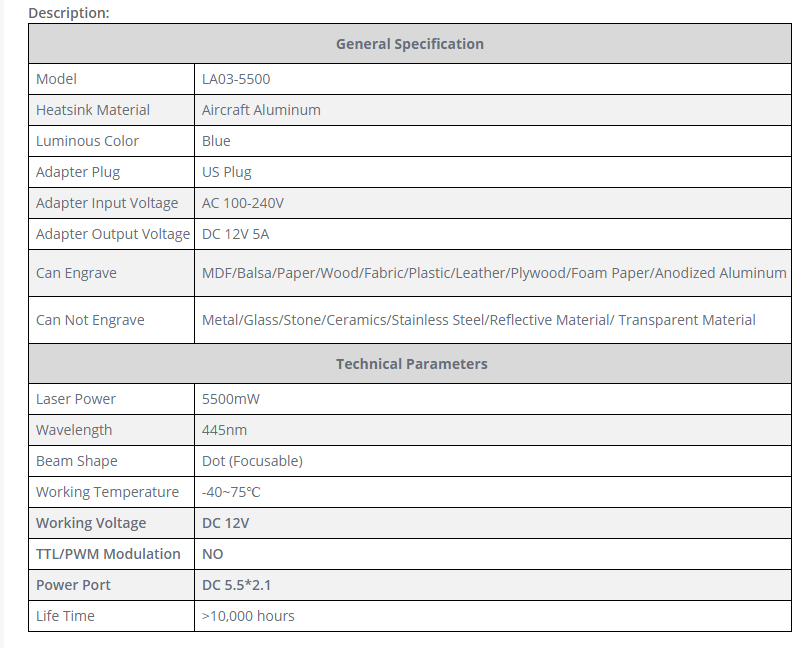Click the US Plug value

pos(227,172)
